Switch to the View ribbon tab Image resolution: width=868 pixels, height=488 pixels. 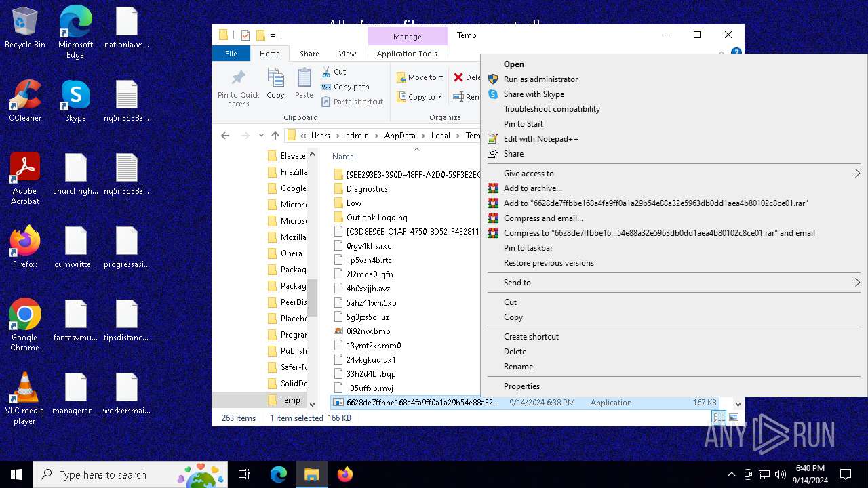(x=347, y=54)
